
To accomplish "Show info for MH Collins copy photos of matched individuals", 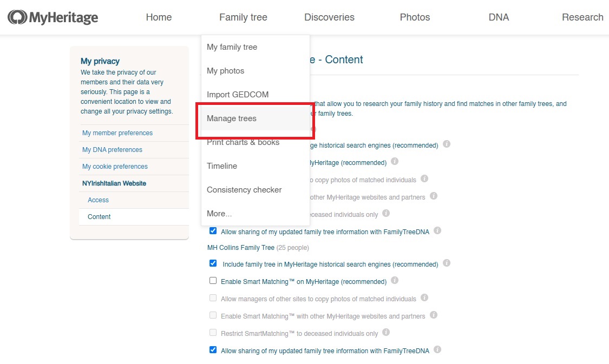I will [x=424, y=297].
